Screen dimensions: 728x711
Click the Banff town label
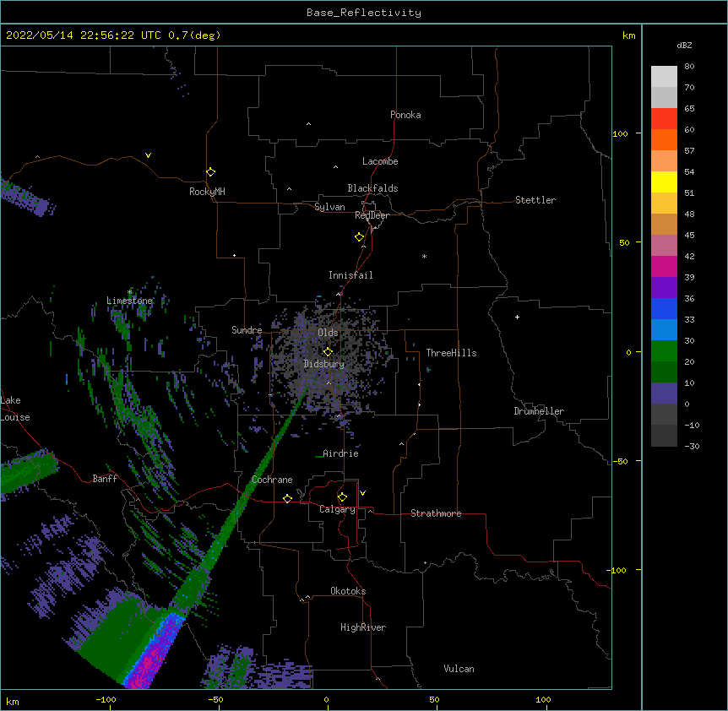pyautogui.click(x=105, y=479)
